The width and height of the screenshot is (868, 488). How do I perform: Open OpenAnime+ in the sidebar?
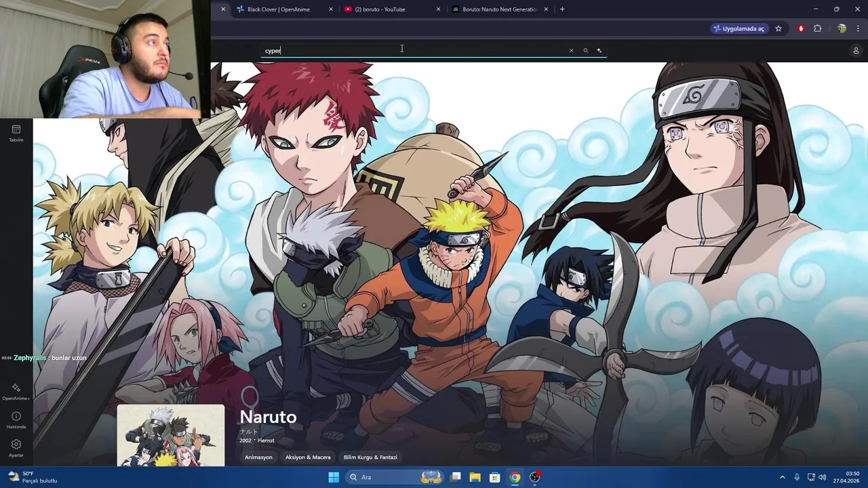(16, 391)
